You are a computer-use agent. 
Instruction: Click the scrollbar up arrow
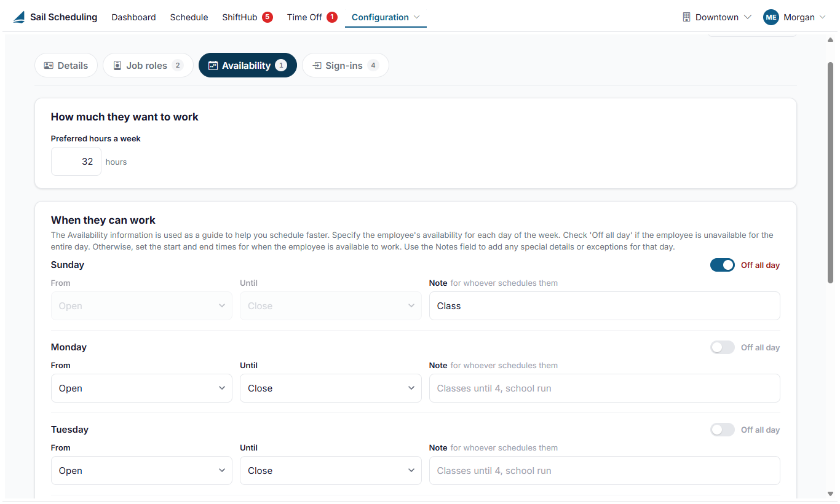tap(830, 40)
